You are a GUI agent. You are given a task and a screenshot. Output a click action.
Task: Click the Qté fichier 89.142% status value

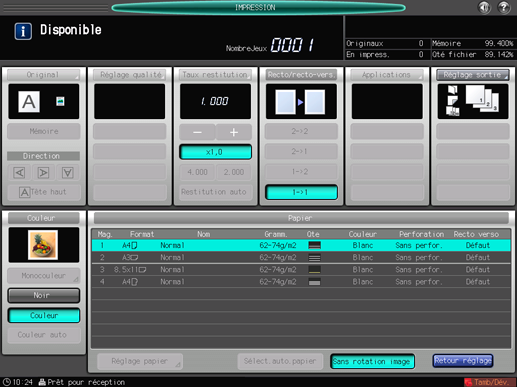tap(499, 54)
